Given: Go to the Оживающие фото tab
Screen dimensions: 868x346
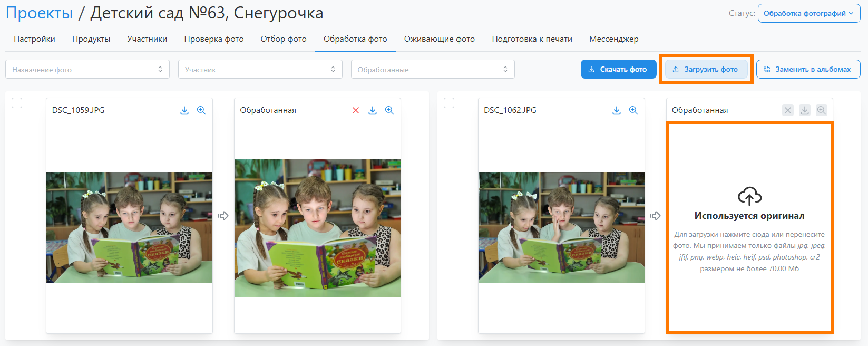Looking at the screenshot, I should [439, 39].
